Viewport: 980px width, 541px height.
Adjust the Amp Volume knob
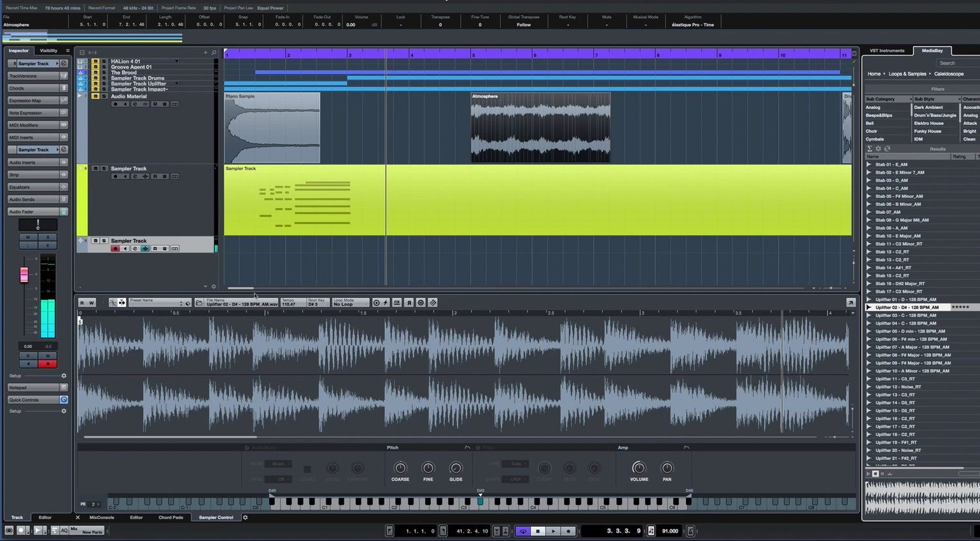pyautogui.click(x=639, y=468)
